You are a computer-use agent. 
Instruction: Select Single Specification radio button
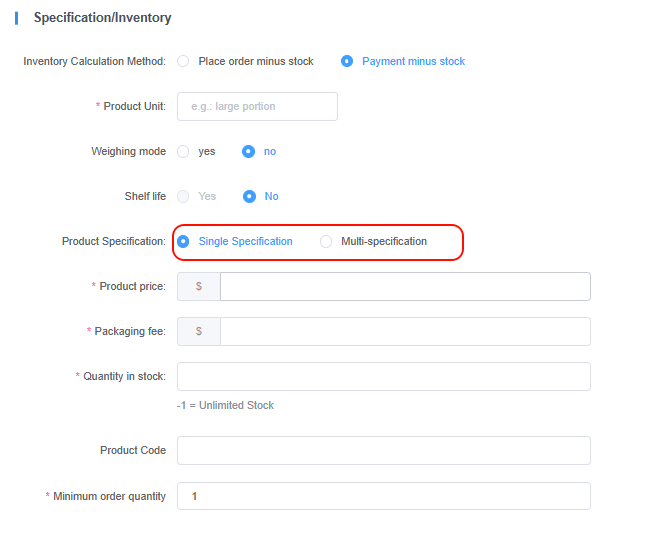point(183,241)
